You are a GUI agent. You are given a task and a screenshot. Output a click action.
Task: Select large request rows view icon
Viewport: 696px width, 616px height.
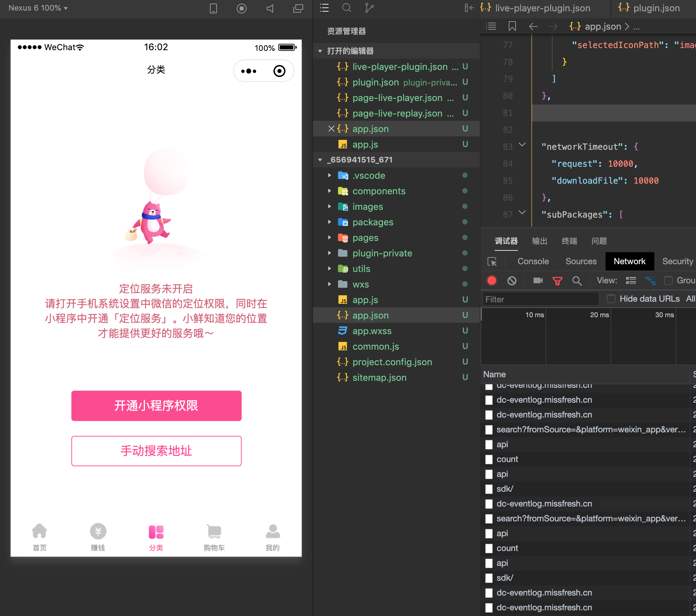point(631,280)
